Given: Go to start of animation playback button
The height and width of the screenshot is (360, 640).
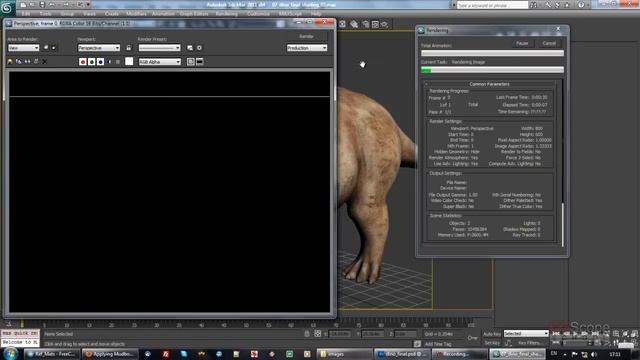Looking at the screenshot, I should 556,334.
